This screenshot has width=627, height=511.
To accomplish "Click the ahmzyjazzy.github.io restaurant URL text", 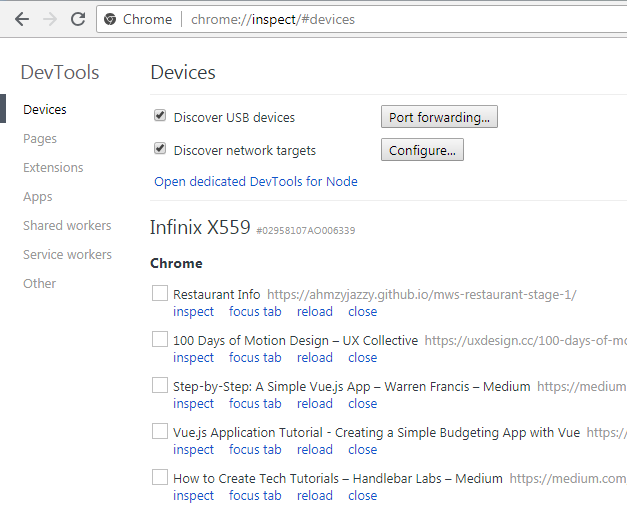I will tap(422, 295).
